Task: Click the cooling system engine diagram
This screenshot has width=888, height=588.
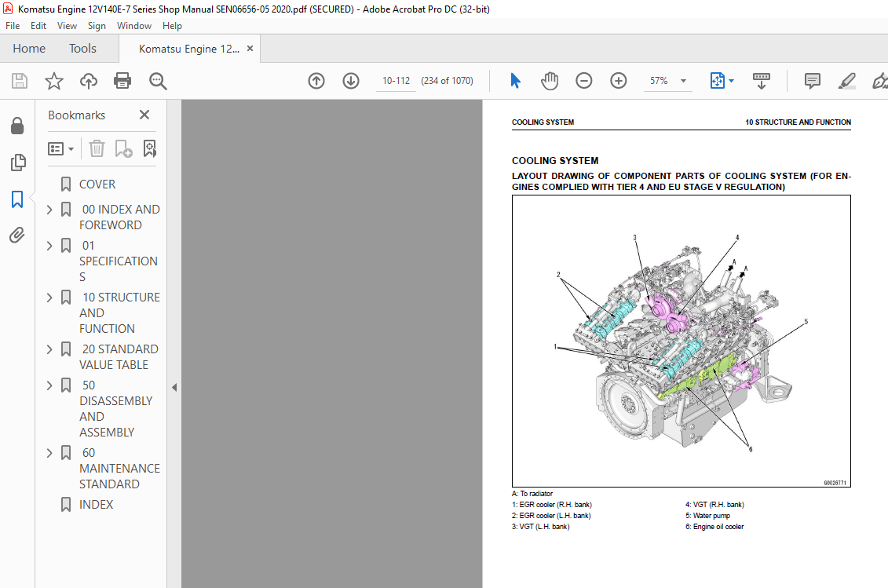Action: coord(682,341)
